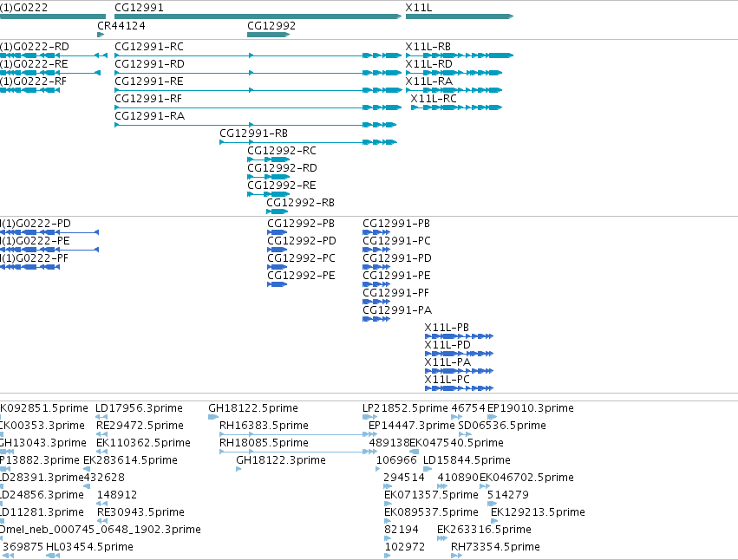Screen dimensions: 738x560
Task: Click the CG12991-RB transcript label
Action: (x=254, y=133)
